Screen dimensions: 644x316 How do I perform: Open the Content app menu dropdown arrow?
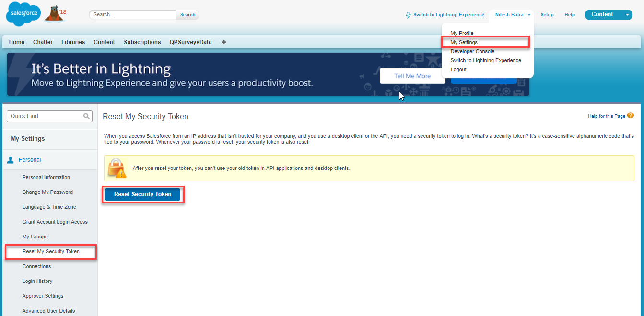pos(628,15)
